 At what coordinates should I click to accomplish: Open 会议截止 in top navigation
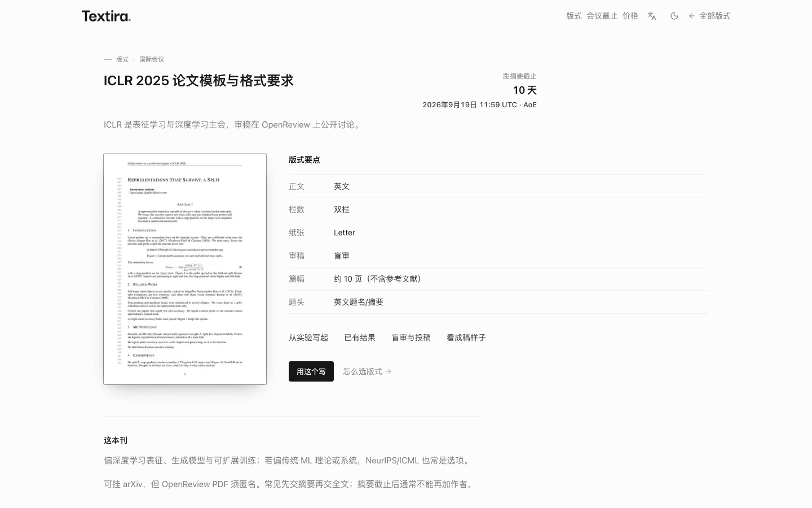point(602,16)
